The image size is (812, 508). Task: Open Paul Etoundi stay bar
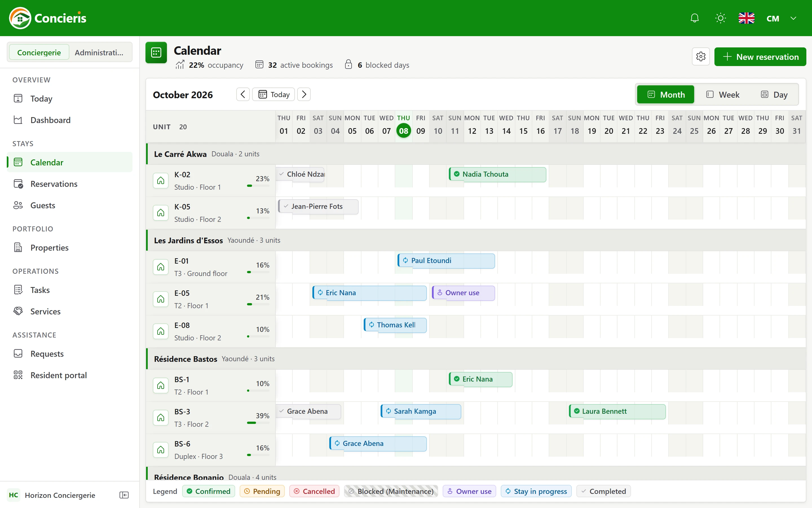click(x=446, y=261)
